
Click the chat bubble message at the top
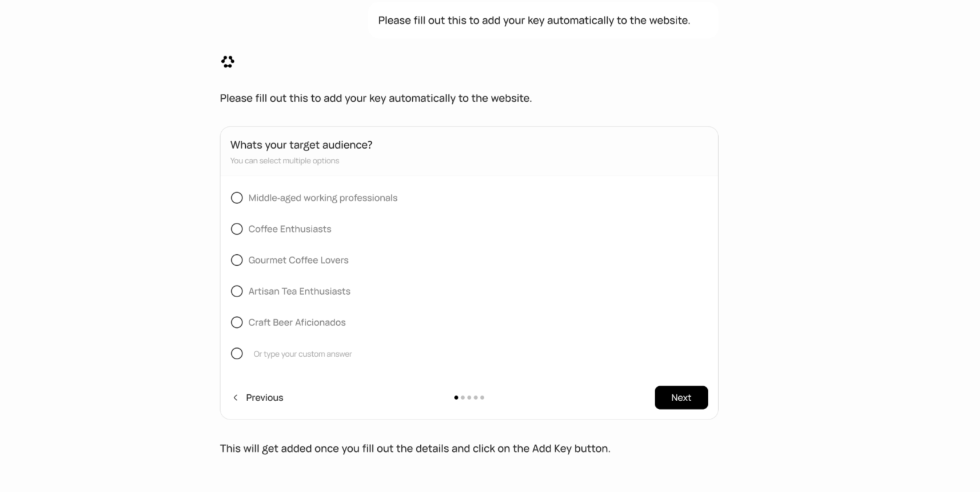pos(534,20)
